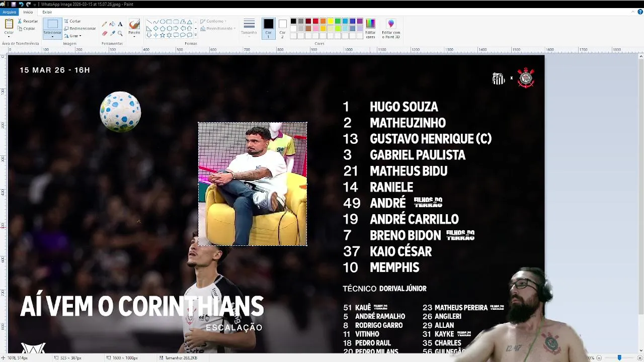Click Editar com o Paint 3D
The width and height of the screenshot is (644, 362).
pos(391,28)
